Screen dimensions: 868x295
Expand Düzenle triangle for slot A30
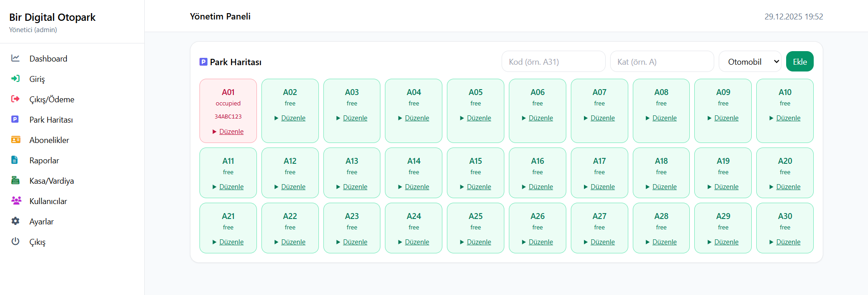point(772,242)
